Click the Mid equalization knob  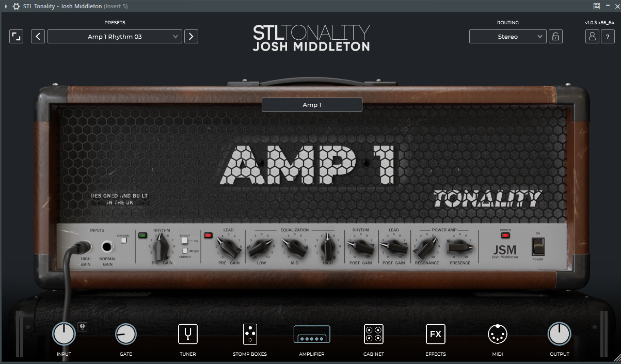point(294,248)
